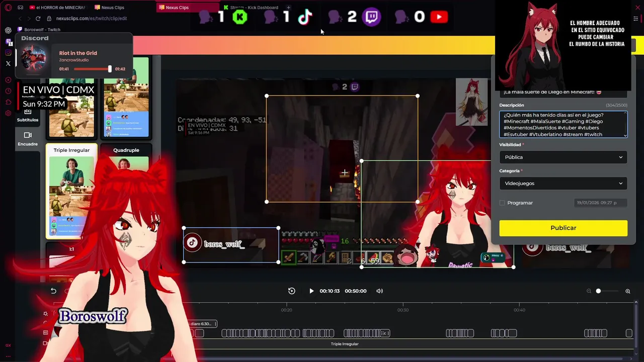Viewport: 644px width, 362px height.
Task: Open the Boroswolf - Twitch bookmark
Action: [39, 30]
